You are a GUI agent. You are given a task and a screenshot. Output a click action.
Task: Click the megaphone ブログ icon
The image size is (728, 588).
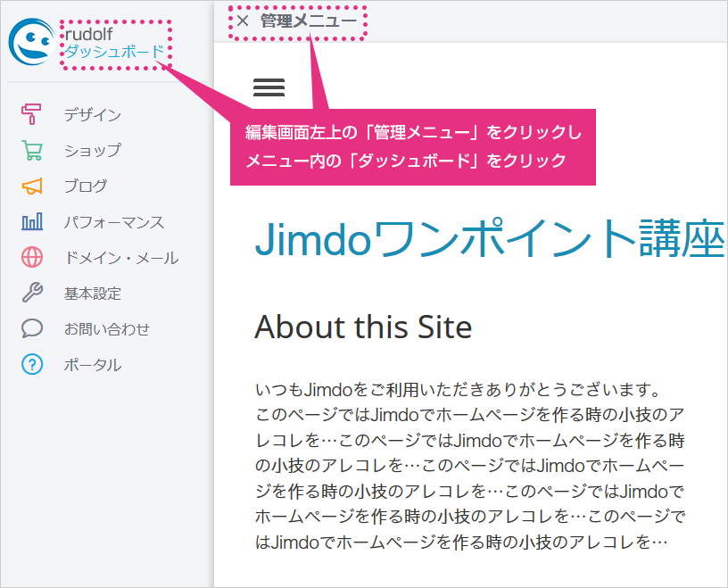[x=31, y=186]
